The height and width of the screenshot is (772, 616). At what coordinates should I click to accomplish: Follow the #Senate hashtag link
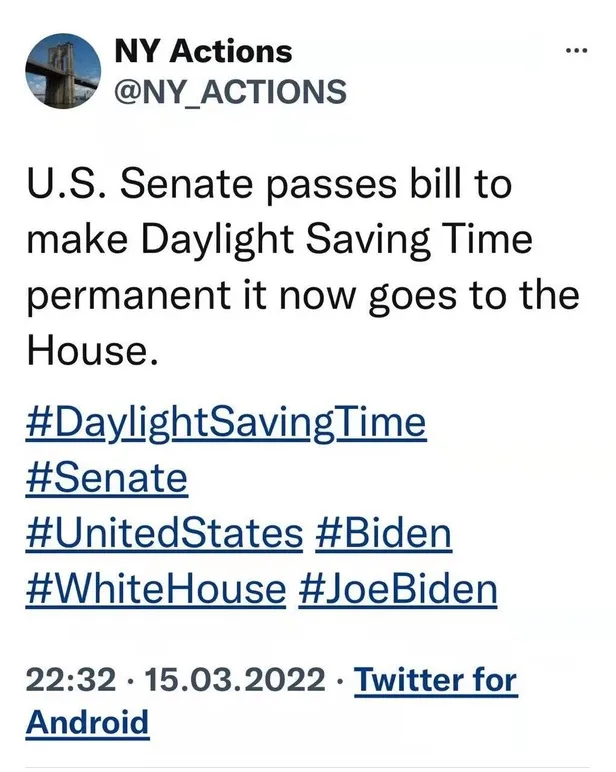point(105,478)
